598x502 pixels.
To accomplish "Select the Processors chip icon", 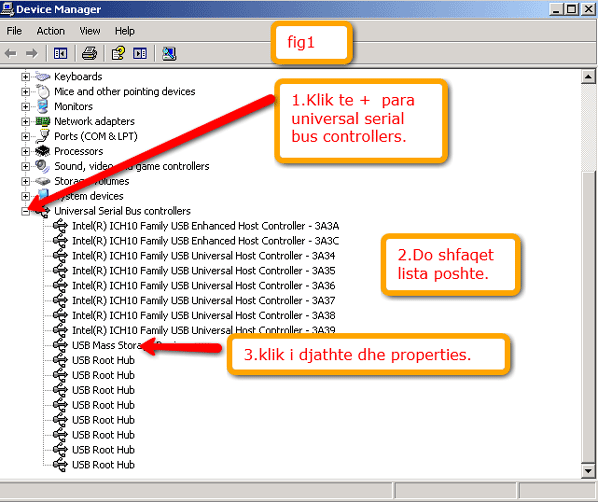I will click(x=42, y=151).
